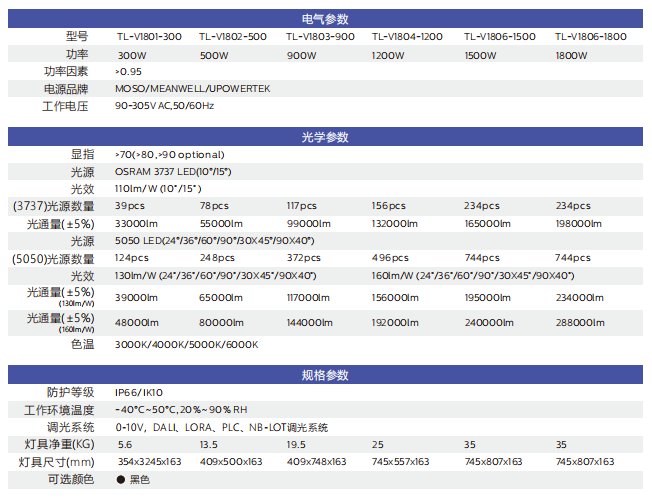Click the 规格参数 section header
The width and height of the screenshot is (652, 498).
[x=325, y=375]
